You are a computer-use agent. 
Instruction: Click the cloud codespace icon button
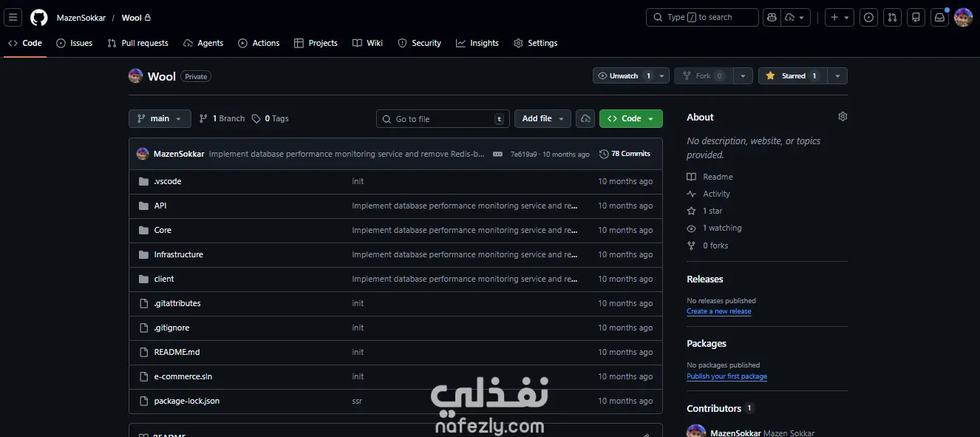coord(585,118)
